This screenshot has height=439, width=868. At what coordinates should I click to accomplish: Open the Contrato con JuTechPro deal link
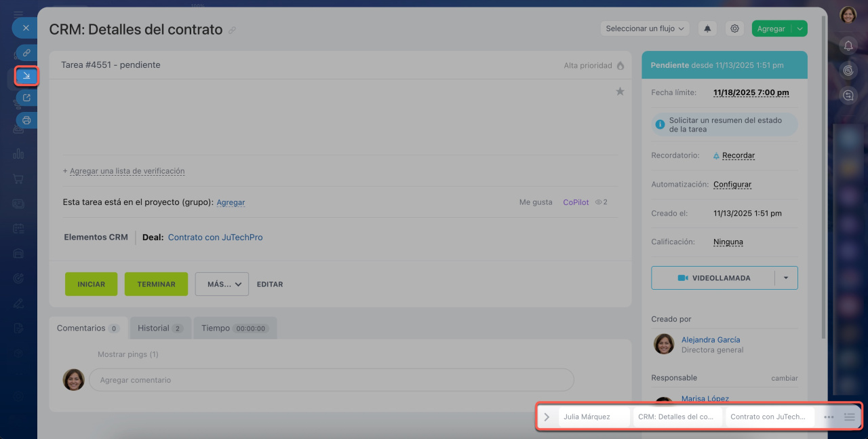pyautogui.click(x=215, y=237)
